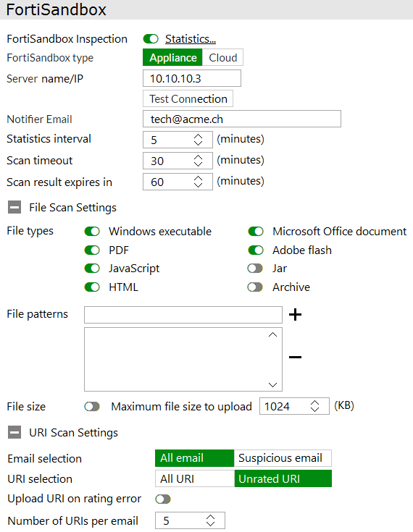The width and height of the screenshot is (413, 532).
Task: Enable Jar file type scanning
Action: pos(255,269)
